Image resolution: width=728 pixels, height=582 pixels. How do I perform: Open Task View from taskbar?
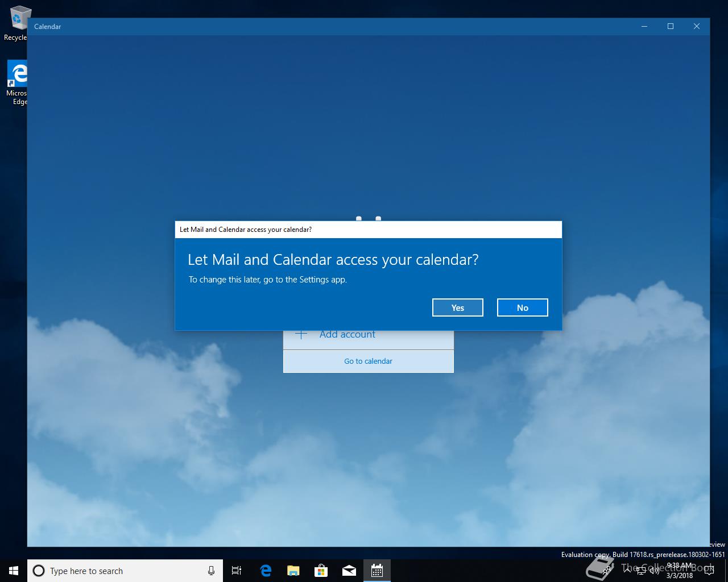pyautogui.click(x=237, y=571)
